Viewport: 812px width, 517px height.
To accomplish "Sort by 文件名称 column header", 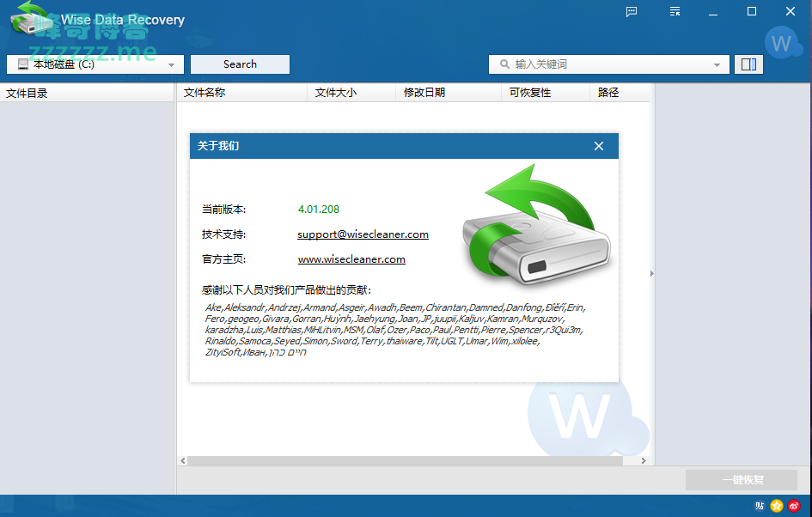I will click(205, 93).
